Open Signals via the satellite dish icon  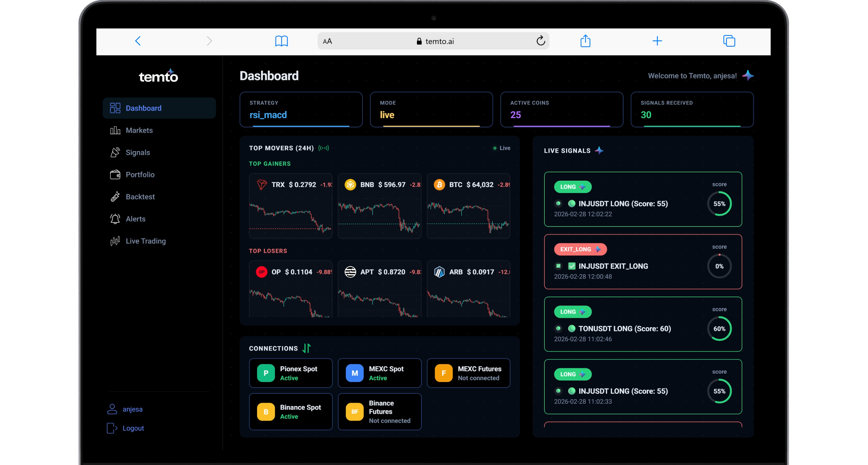(x=115, y=153)
